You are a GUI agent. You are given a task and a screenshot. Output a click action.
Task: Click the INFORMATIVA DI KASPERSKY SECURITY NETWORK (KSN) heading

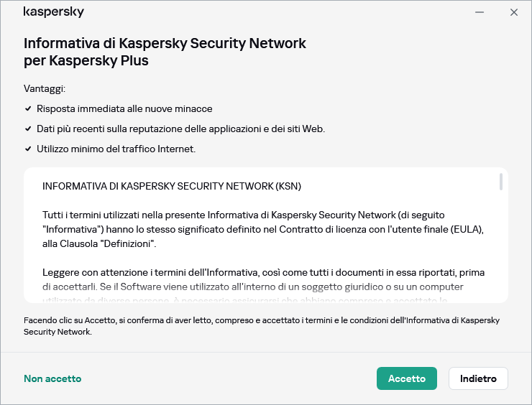(x=172, y=186)
